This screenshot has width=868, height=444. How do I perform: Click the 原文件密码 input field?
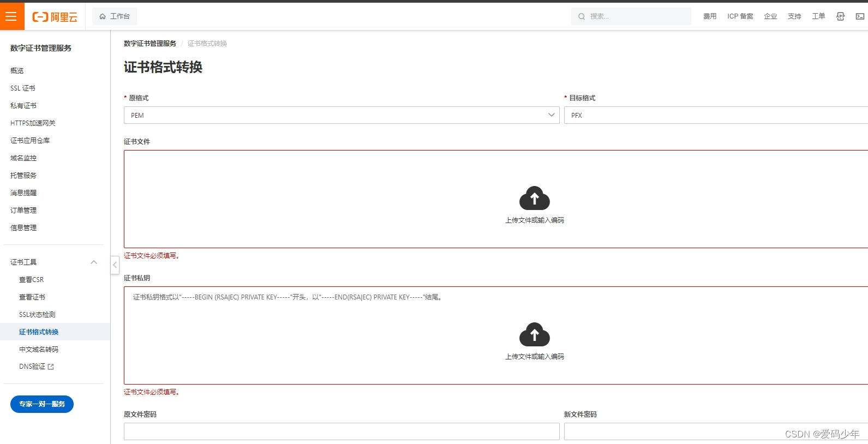pyautogui.click(x=341, y=431)
